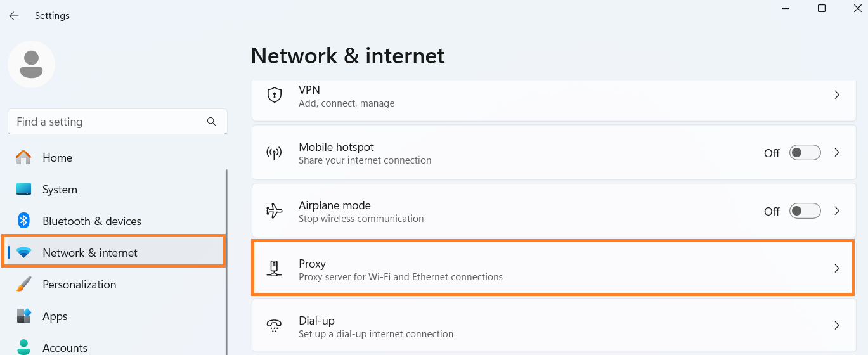Expand VPN settings chevron
This screenshot has height=355, width=868.
tap(837, 95)
